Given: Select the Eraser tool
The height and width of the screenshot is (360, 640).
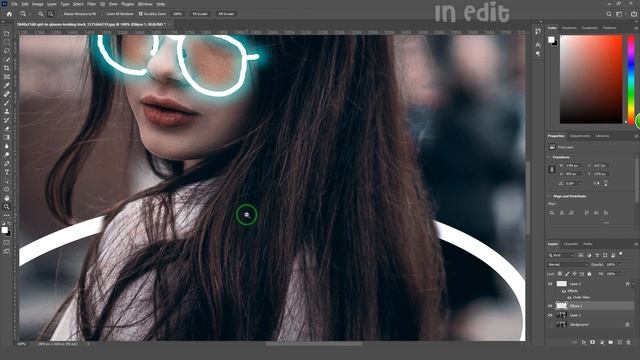Looking at the screenshot, I should (7, 129).
